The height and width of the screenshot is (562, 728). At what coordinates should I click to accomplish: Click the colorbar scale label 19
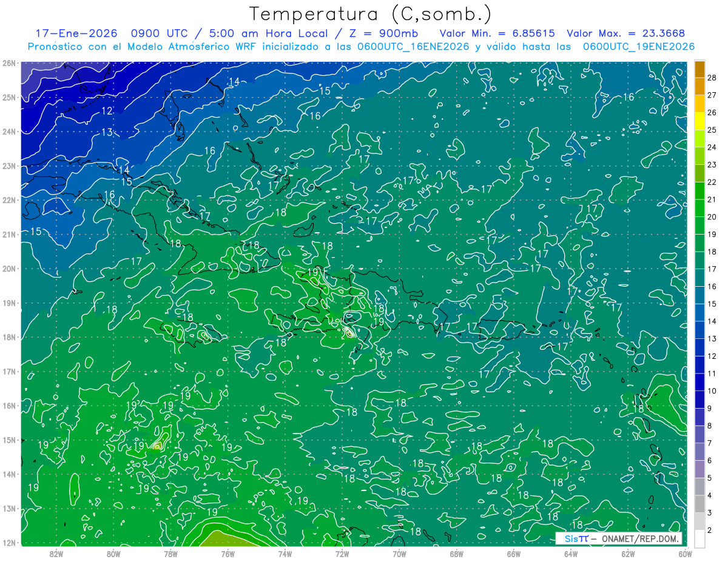point(712,234)
